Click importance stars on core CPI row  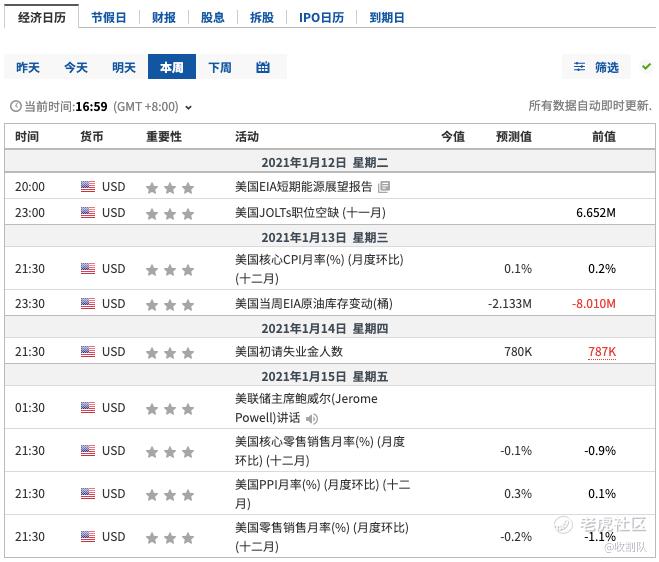pyautogui.click(x=170, y=270)
